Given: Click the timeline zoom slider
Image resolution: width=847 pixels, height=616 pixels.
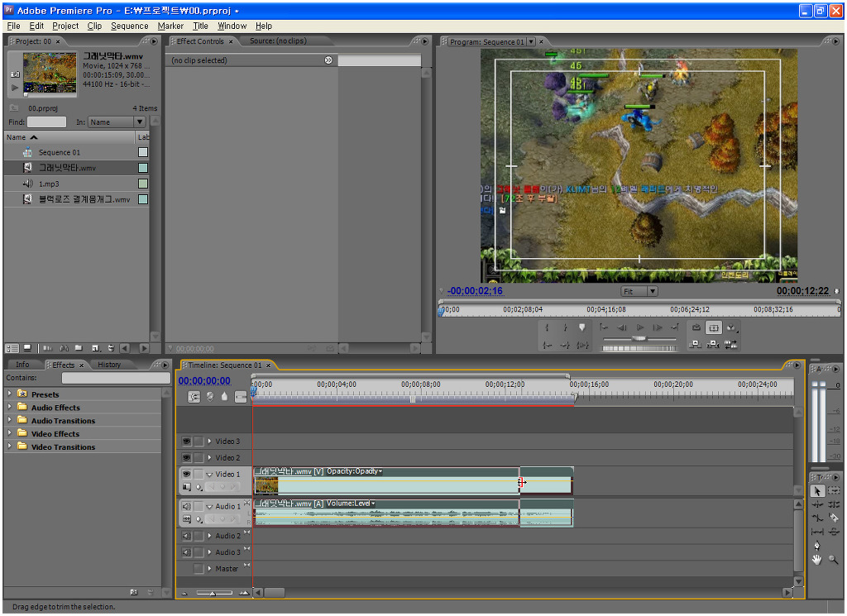Looking at the screenshot, I should [213, 593].
